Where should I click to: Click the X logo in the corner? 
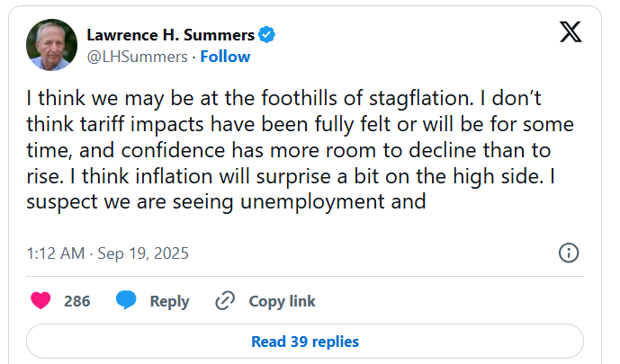click(x=571, y=33)
